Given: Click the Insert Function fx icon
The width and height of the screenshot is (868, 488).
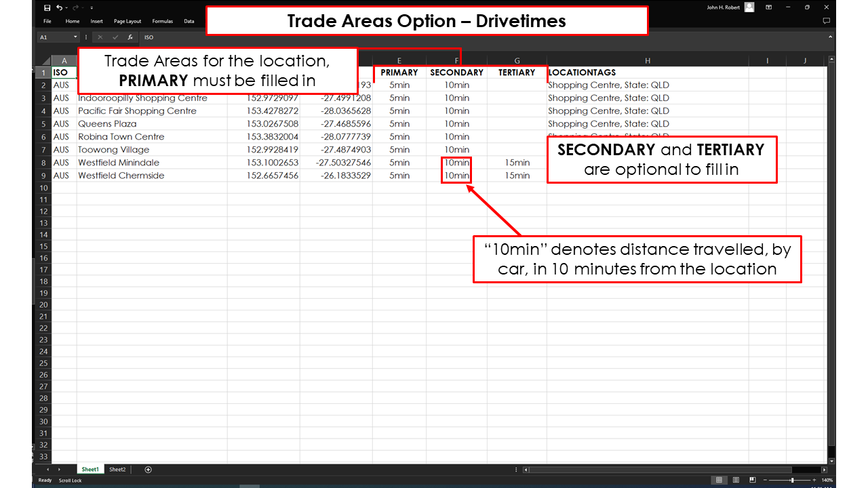Looking at the screenshot, I should (130, 37).
